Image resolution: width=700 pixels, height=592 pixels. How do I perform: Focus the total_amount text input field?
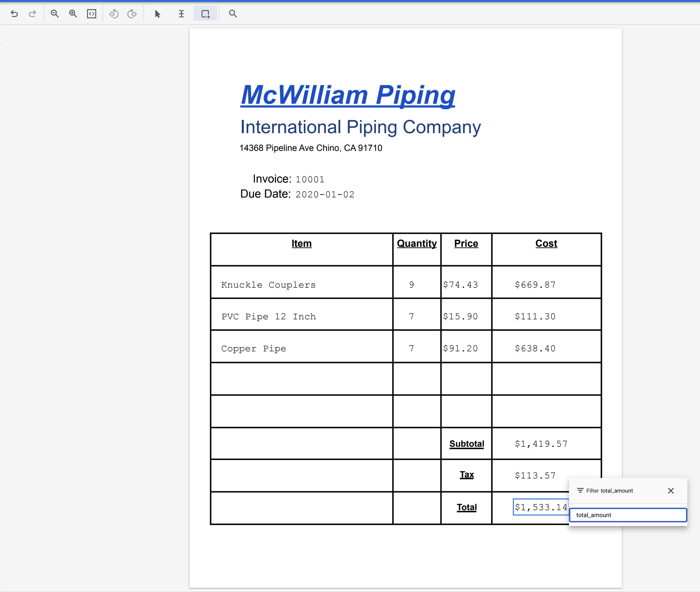point(628,515)
